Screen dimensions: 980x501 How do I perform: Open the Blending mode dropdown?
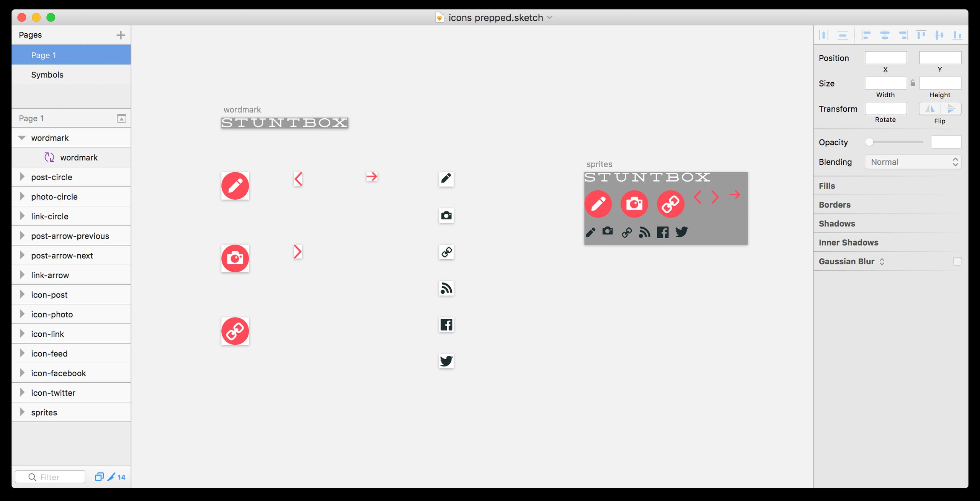pos(913,162)
